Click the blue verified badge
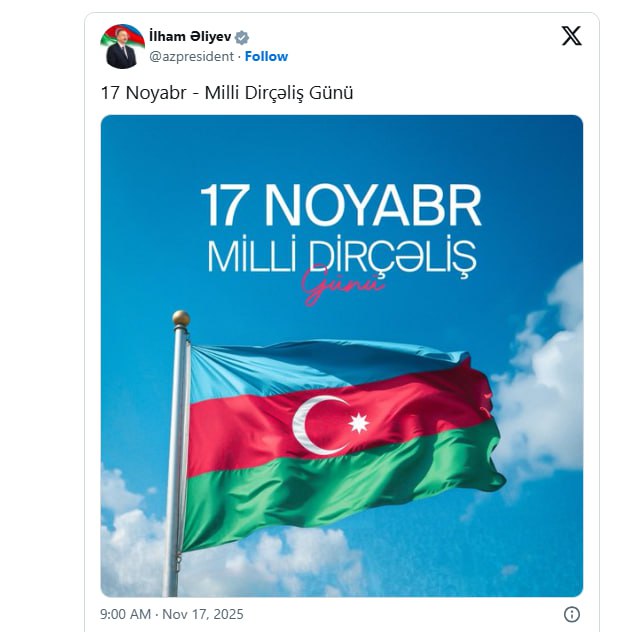The width and height of the screenshot is (629, 632). click(242, 37)
